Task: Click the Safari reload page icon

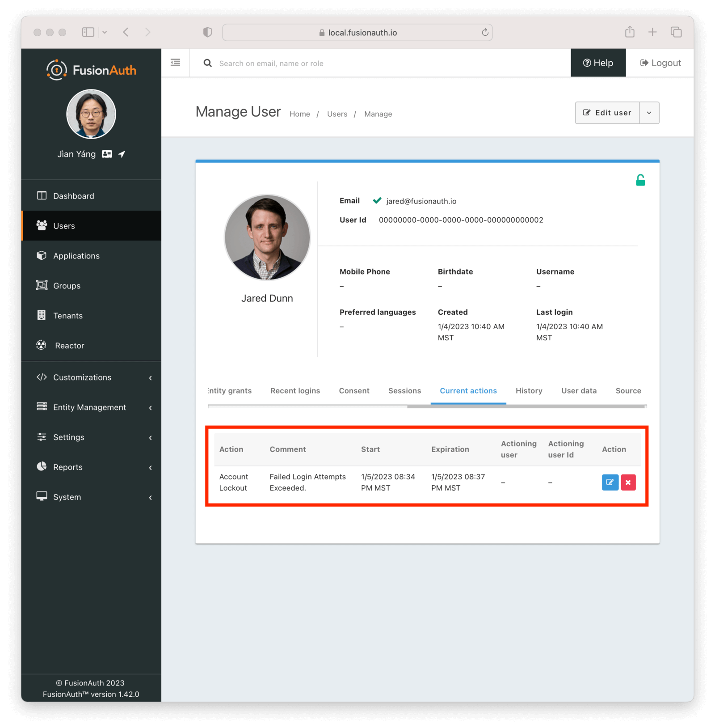Action: pyautogui.click(x=485, y=33)
